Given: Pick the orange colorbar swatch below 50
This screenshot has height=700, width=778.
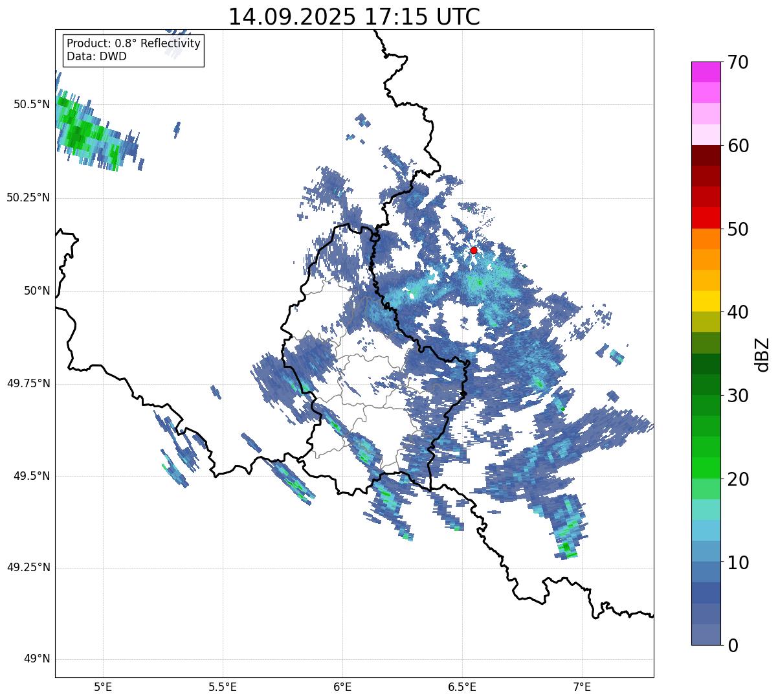Looking at the screenshot, I should click(x=706, y=239).
